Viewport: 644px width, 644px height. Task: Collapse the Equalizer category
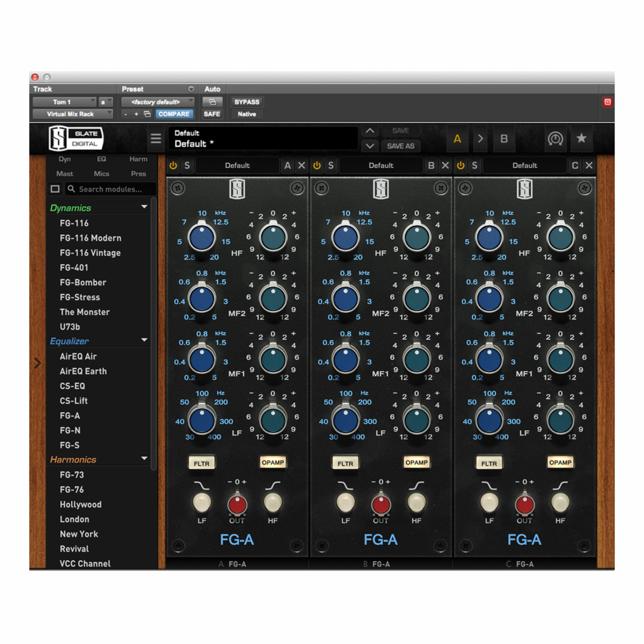click(144, 340)
